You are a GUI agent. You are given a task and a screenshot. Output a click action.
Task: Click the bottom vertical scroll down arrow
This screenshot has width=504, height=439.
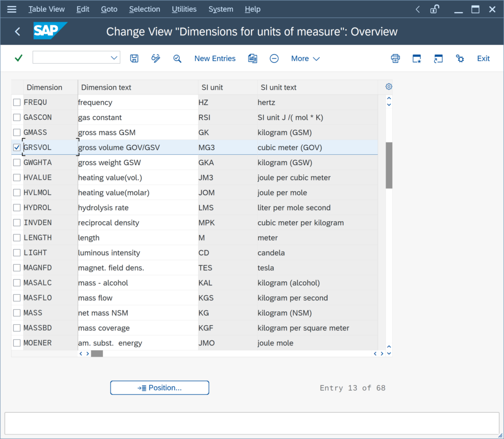coord(389,353)
